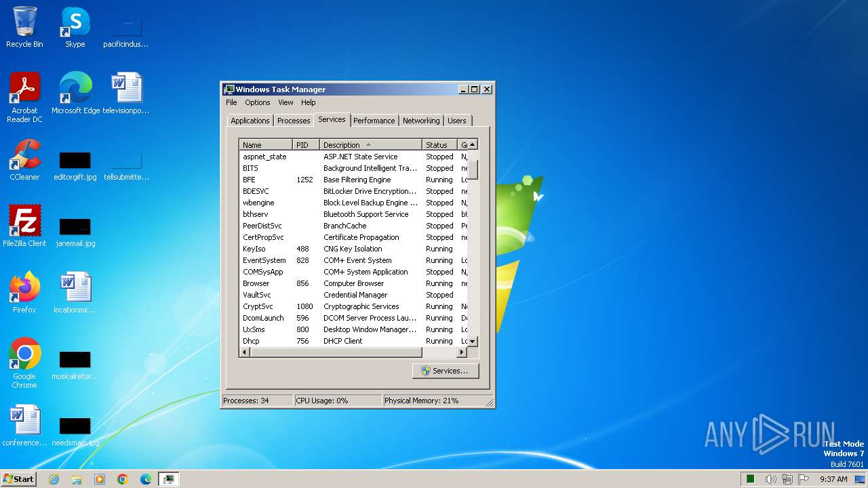Open Internet Explorer from the taskbar
868x488 pixels.
point(54,479)
